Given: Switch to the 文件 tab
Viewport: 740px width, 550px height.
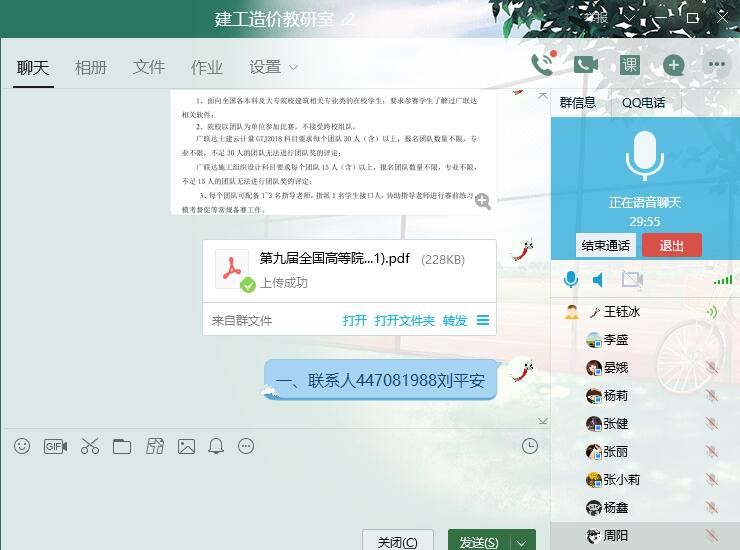Looking at the screenshot, I should (149, 67).
